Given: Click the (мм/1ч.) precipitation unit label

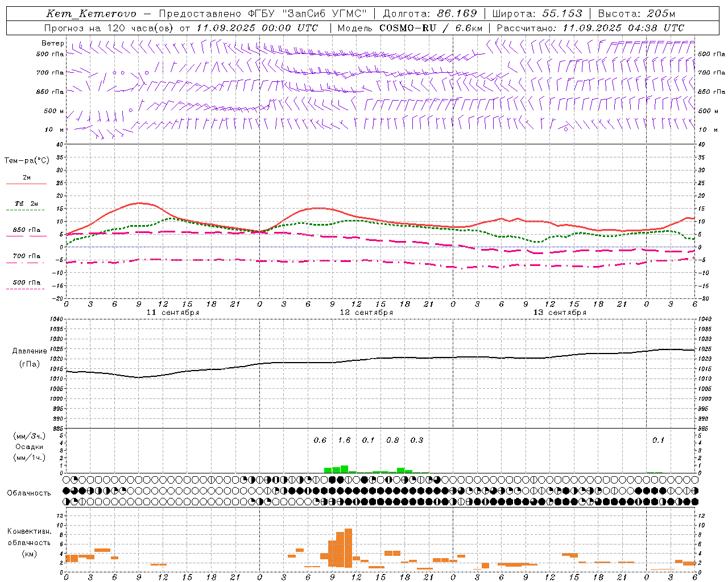Looking at the screenshot, I should pos(30,458).
